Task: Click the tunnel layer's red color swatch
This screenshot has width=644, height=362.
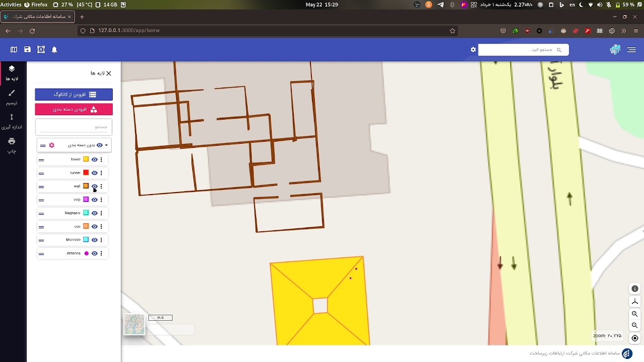Action: [86, 172]
